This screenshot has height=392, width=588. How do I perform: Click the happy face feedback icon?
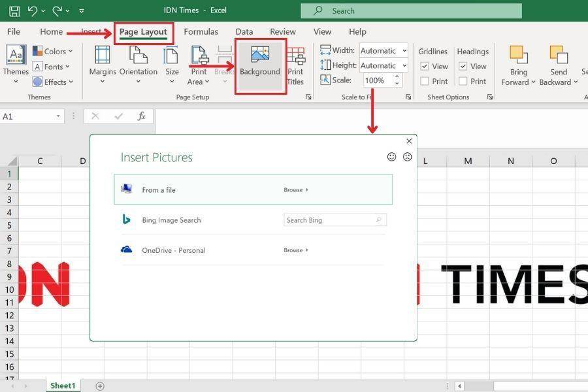[391, 157]
